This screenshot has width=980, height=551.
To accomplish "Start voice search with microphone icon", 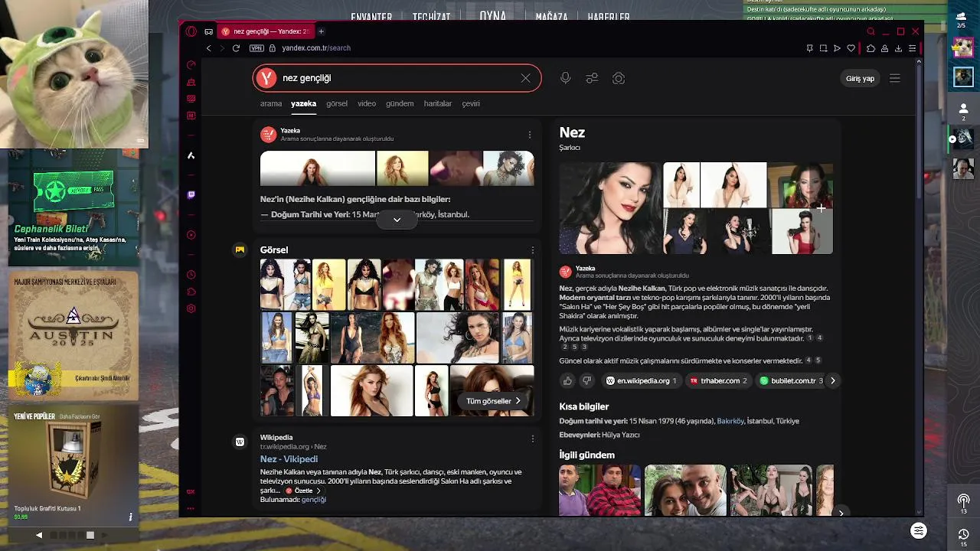I will pyautogui.click(x=565, y=78).
